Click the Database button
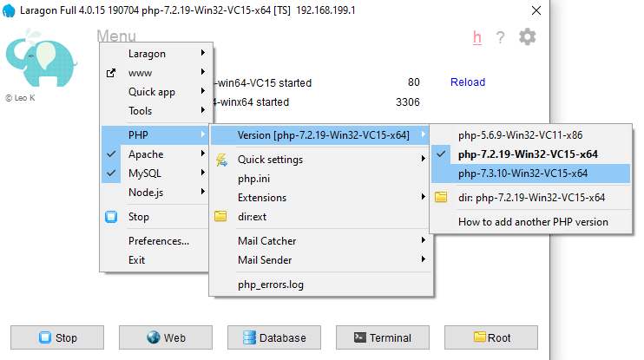The image size is (644, 360). (274, 337)
